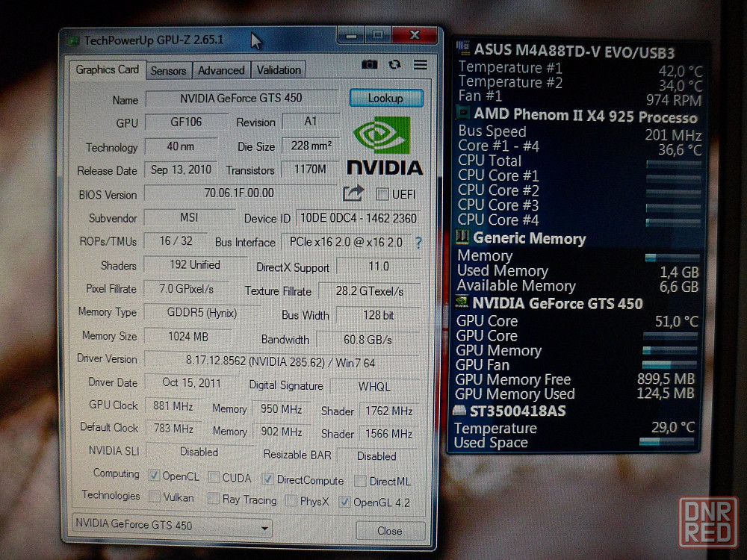Click the Subvendor value MSI
The width and height of the screenshot is (747, 560).
pos(189,217)
